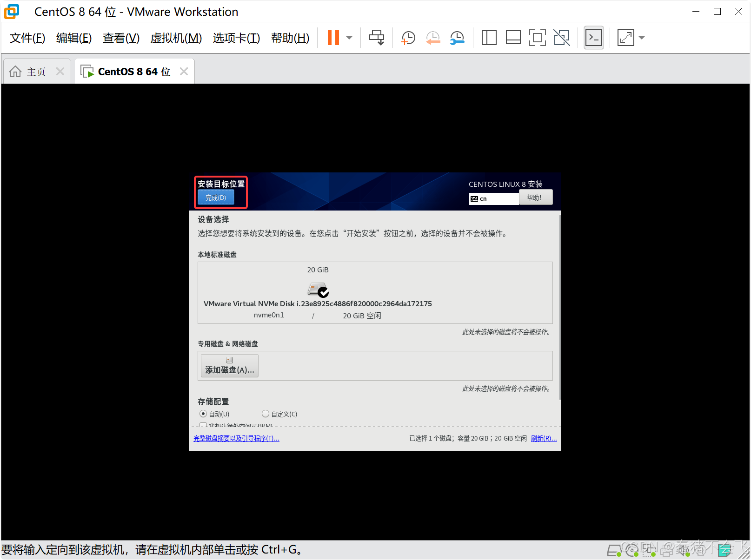Click the 存储配置 heading

213,402
